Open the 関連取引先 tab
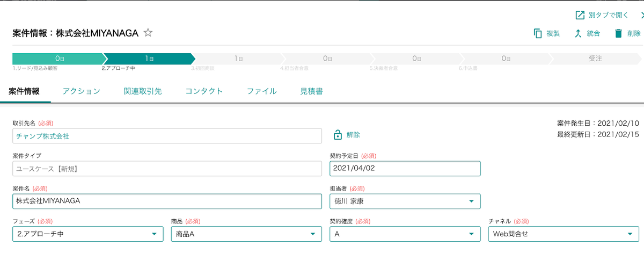This screenshot has height=253, width=644. (x=142, y=91)
